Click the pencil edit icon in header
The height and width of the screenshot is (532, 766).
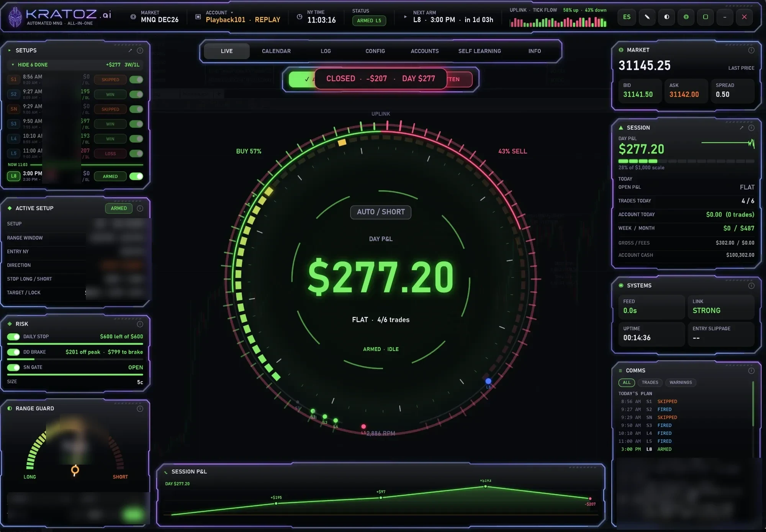(x=647, y=17)
